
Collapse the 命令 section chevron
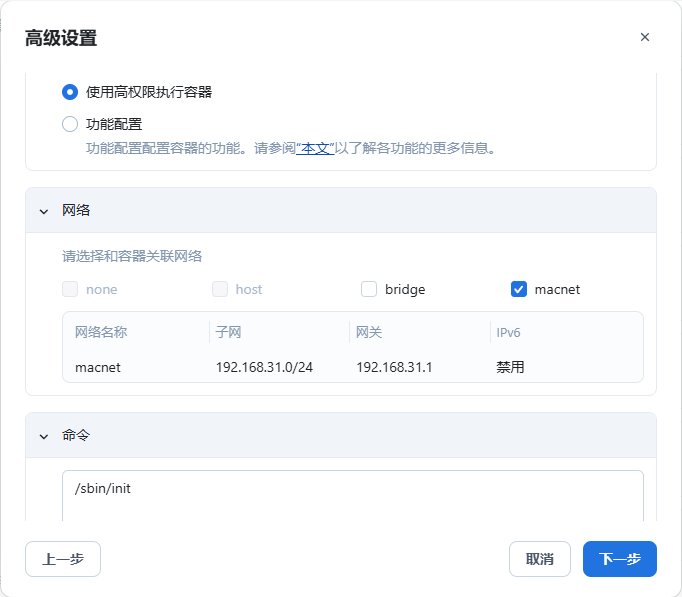coord(43,437)
